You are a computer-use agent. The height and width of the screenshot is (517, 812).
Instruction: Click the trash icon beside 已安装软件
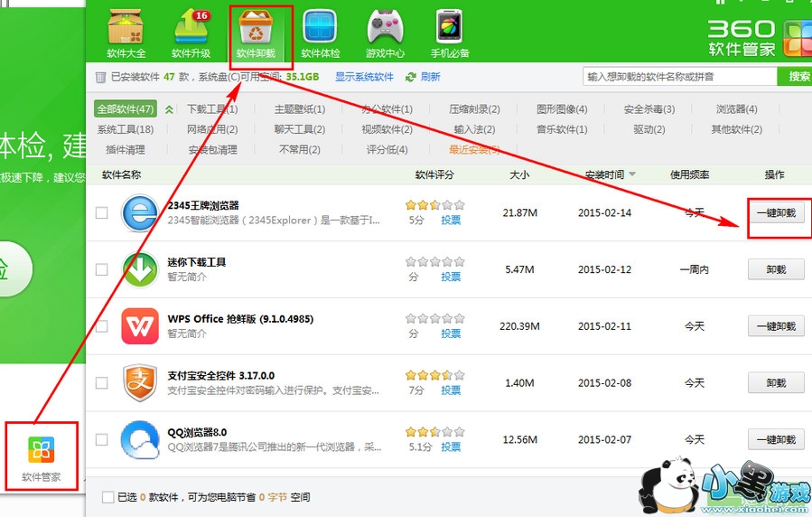coord(100,77)
